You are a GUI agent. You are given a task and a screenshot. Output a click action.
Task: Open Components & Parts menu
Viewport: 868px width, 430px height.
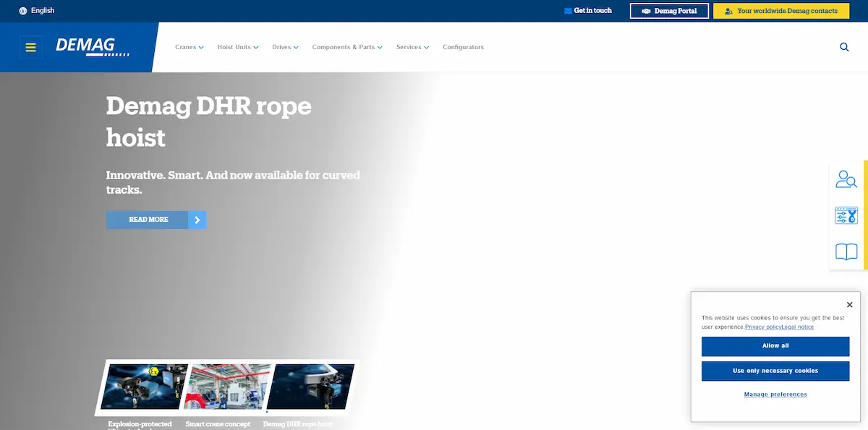click(346, 48)
